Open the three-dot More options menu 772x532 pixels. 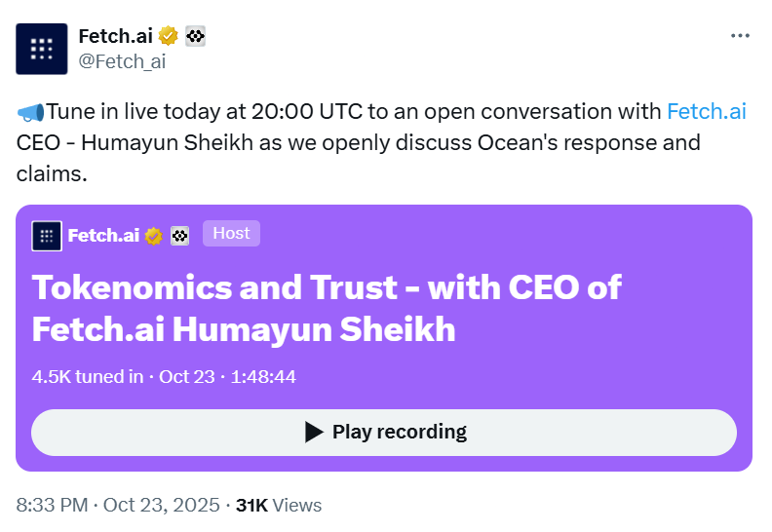click(x=740, y=36)
